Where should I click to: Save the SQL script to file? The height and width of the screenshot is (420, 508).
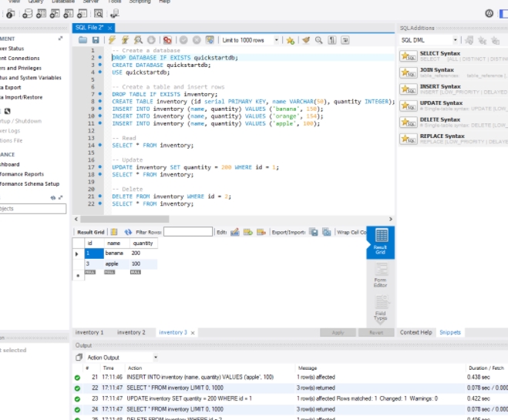point(95,40)
